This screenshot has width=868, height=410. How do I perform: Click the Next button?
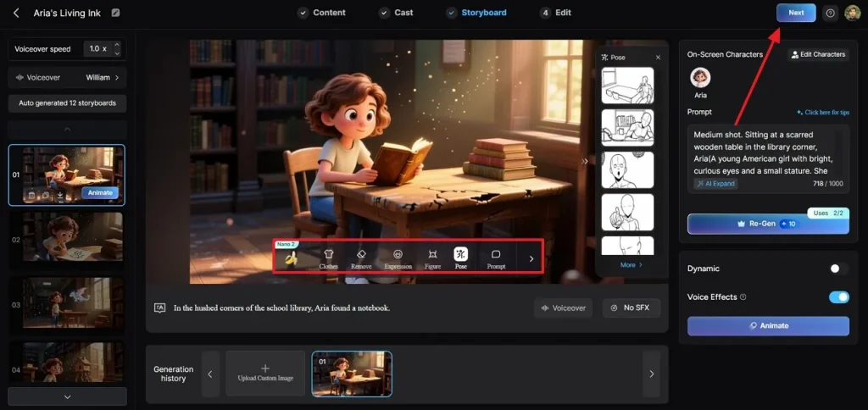pos(796,13)
